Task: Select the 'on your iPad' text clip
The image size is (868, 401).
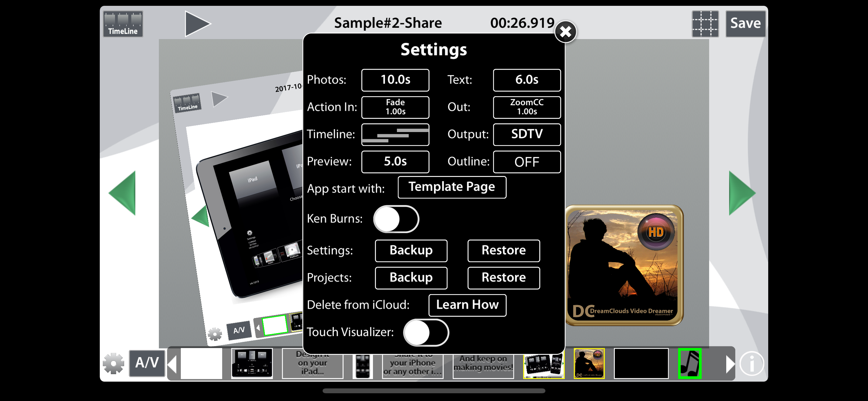Action: tap(312, 363)
